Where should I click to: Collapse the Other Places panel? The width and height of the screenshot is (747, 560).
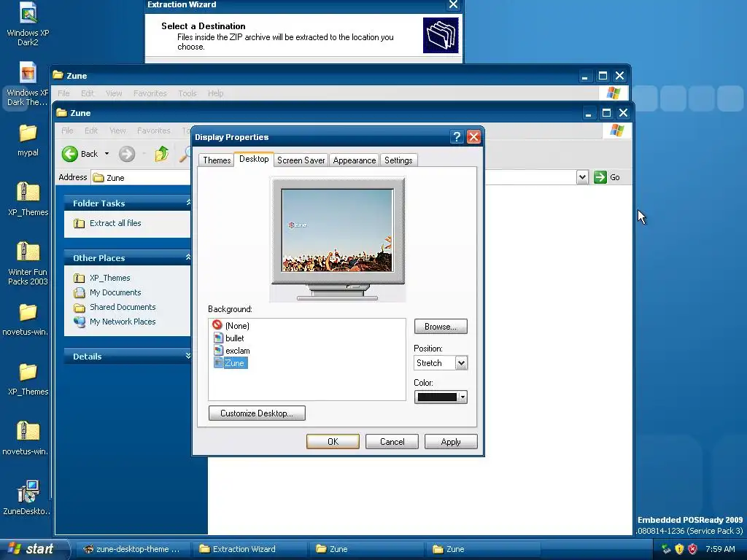188,257
